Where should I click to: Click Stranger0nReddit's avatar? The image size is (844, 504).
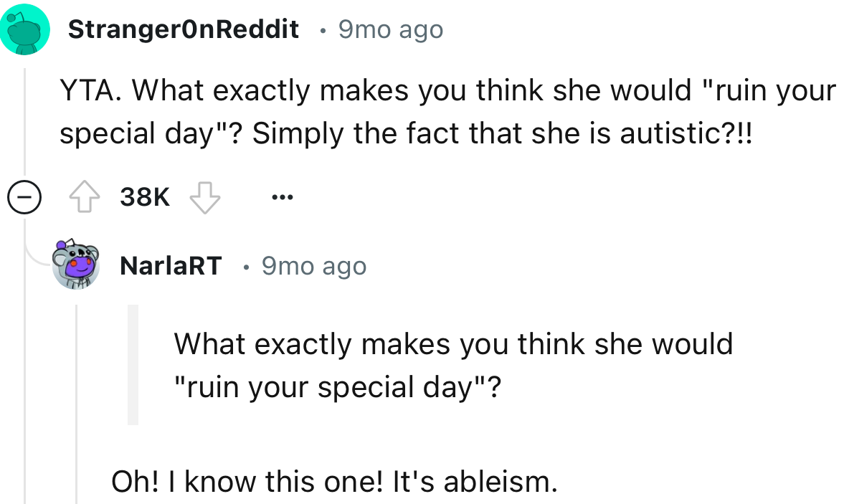coord(25,29)
